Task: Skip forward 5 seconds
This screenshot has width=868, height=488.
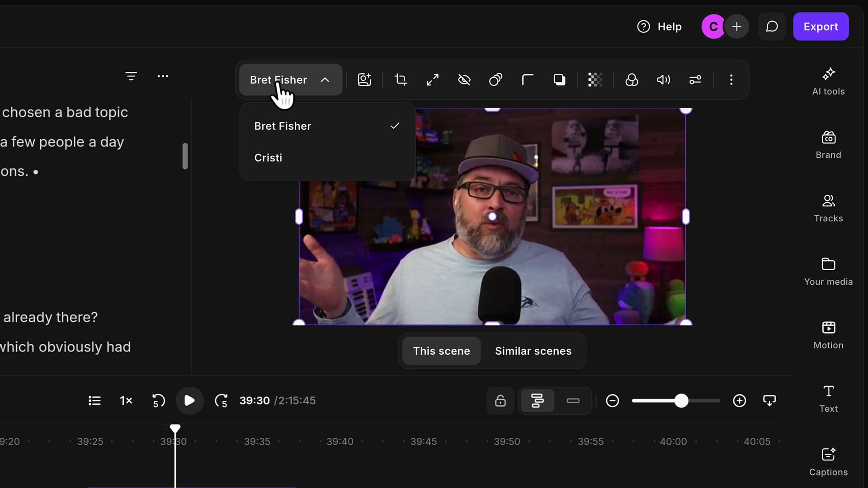Action: 221,401
